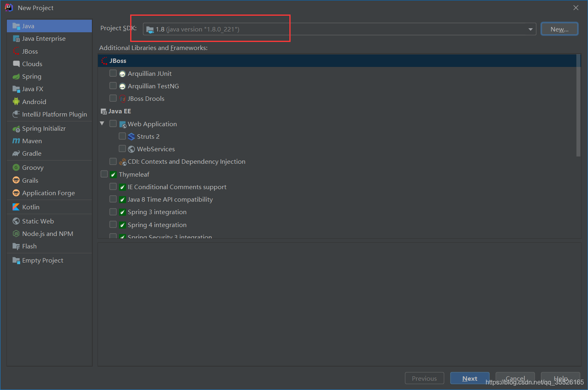
Task: Click the Groovy icon in sidebar
Action: (16, 167)
